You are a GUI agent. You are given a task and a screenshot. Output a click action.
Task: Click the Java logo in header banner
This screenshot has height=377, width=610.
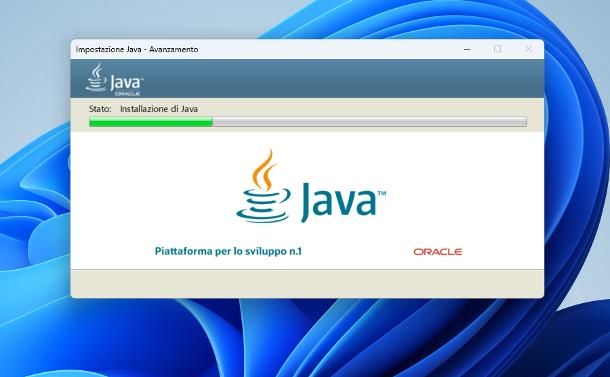114,80
